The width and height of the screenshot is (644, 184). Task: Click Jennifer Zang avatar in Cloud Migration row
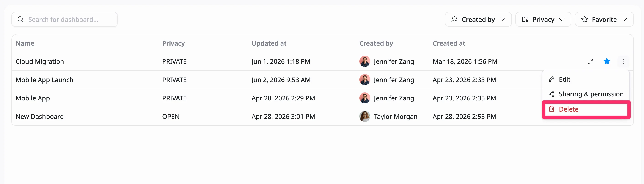(x=365, y=61)
